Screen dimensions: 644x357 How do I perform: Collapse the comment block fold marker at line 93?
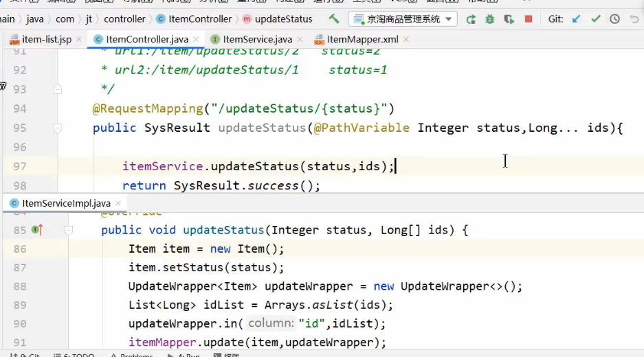coord(58,89)
